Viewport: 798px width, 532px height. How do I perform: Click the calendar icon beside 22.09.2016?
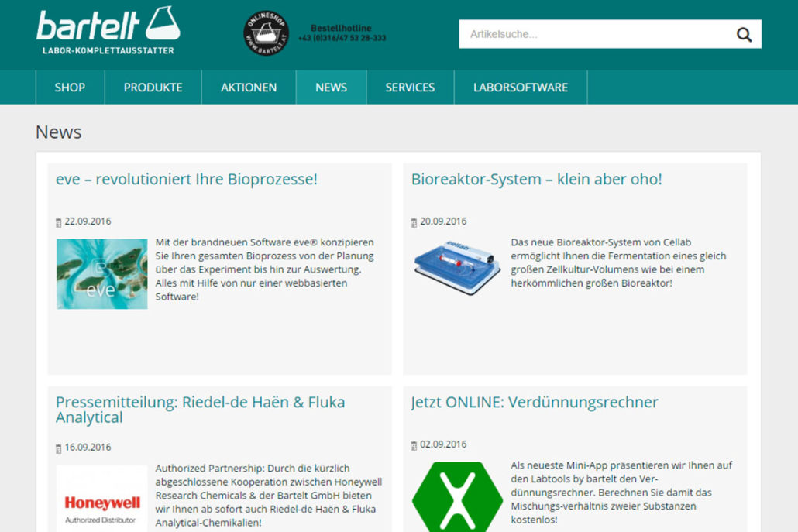(x=58, y=223)
